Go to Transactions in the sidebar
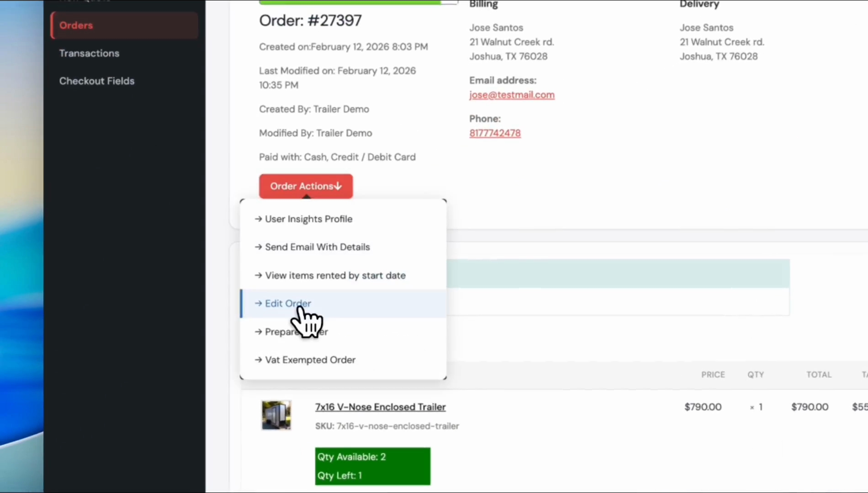868x493 pixels. click(89, 53)
